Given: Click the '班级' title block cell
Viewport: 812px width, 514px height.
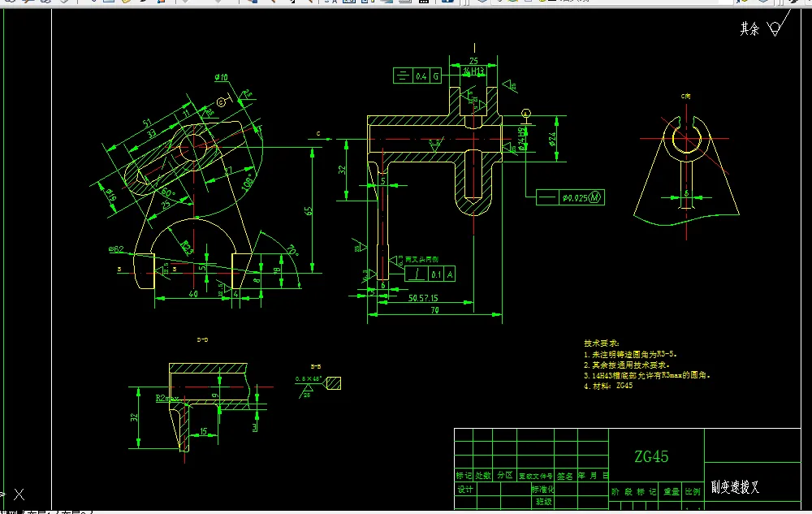Looking at the screenshot, I should [x=544, y=502].
